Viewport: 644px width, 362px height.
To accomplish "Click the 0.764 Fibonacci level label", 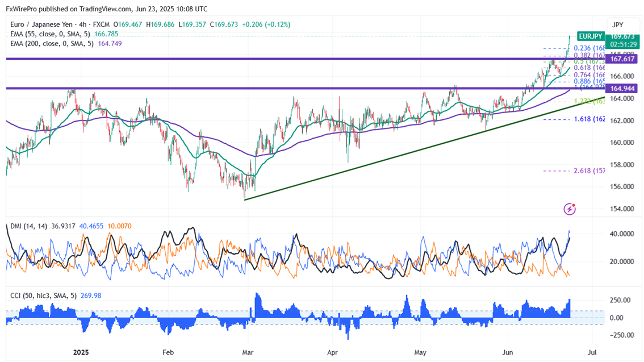I will click(589, 75).
